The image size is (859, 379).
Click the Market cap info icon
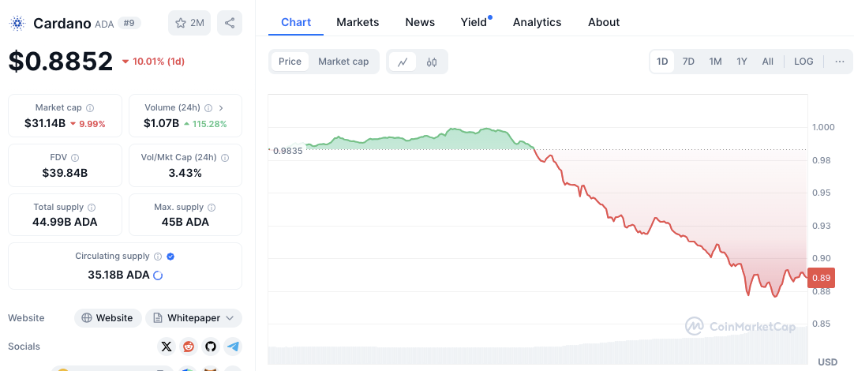pyautogui.click(x=90, y=108)
